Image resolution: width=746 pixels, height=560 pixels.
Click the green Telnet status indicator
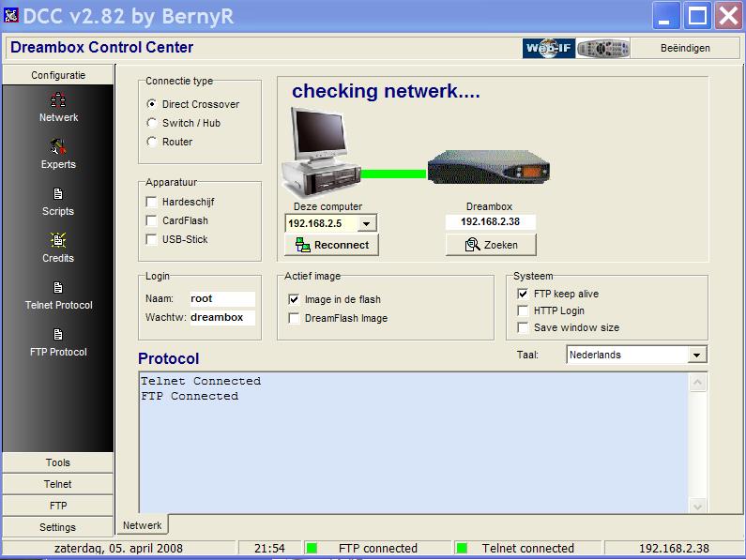pos(461,548)
